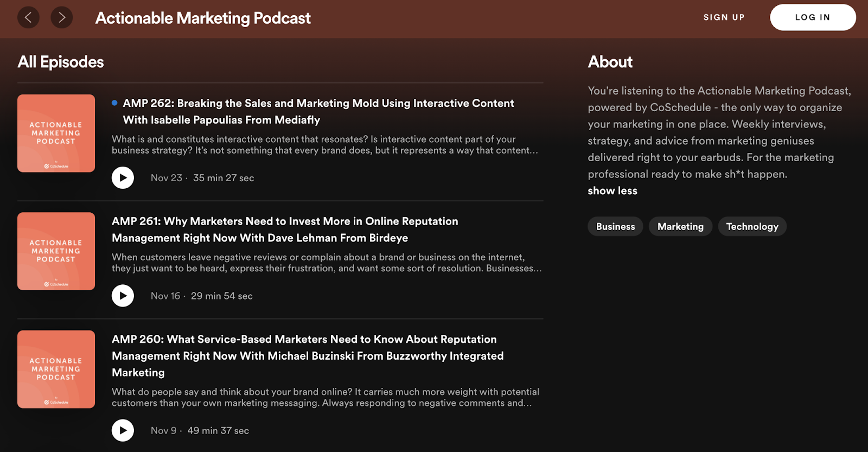Image resolution: width=868 pixels, height=452 pixels.
Task: Select the Technology category tag
Action: (x=752, y=226)
